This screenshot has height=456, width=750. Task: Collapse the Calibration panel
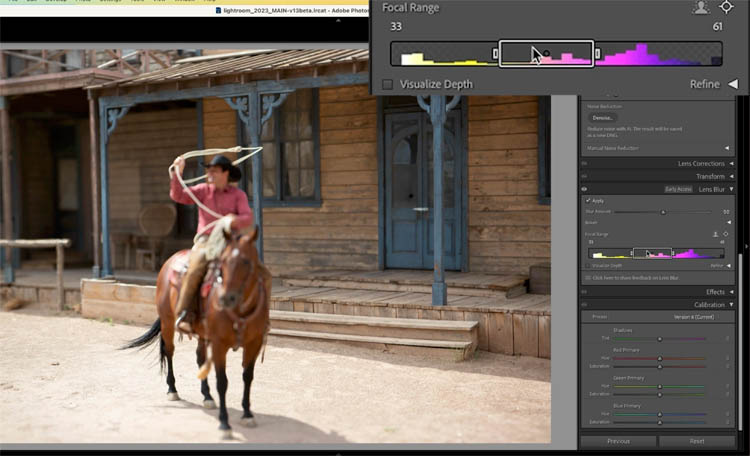pos(731,305)
